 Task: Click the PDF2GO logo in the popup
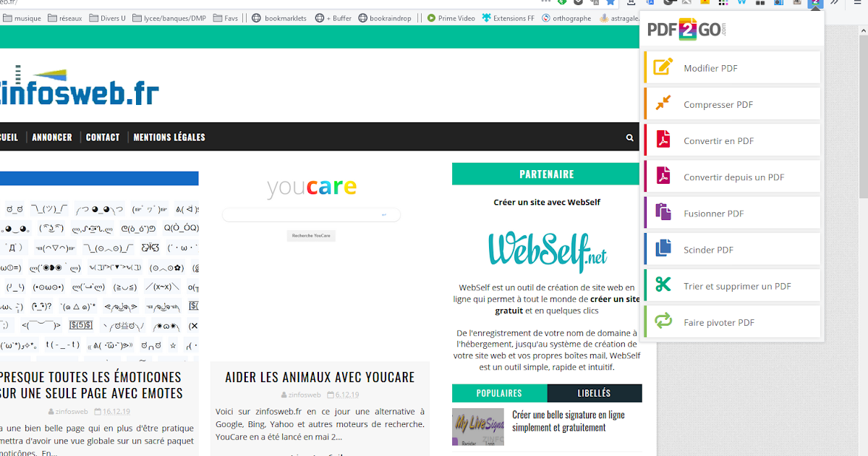(x=686, y=30)
